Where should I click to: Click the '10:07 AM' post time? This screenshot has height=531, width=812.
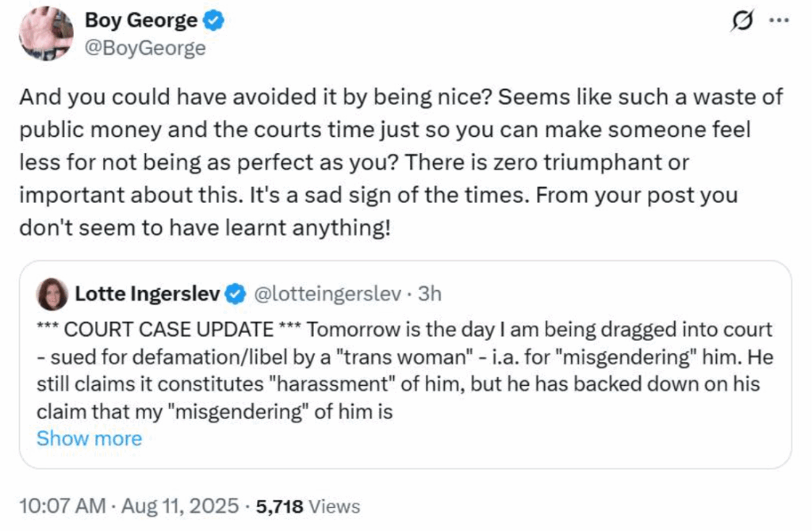[62, 505]
